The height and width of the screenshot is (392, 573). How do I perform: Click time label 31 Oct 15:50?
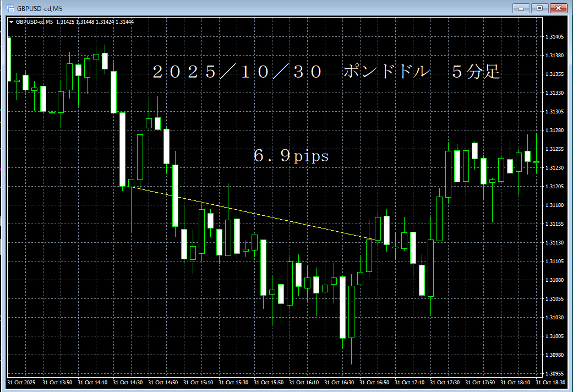pyautogui.click(x=269, y=383)
